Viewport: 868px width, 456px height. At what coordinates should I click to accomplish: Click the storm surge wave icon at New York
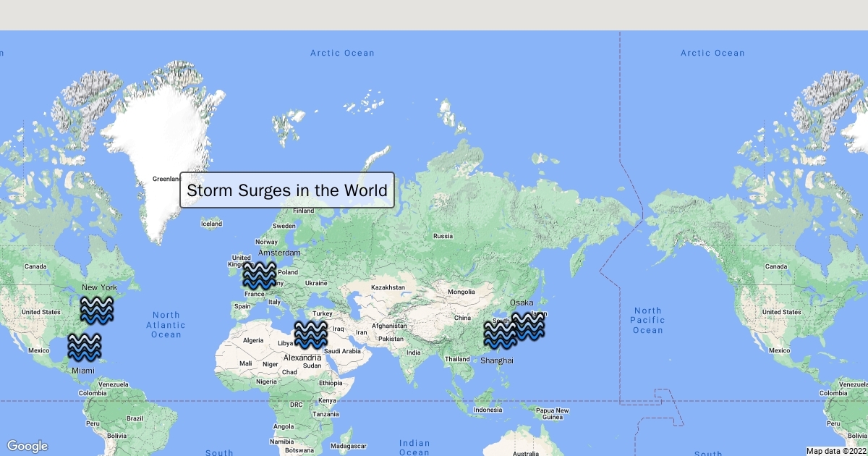[x=96, y=310]
